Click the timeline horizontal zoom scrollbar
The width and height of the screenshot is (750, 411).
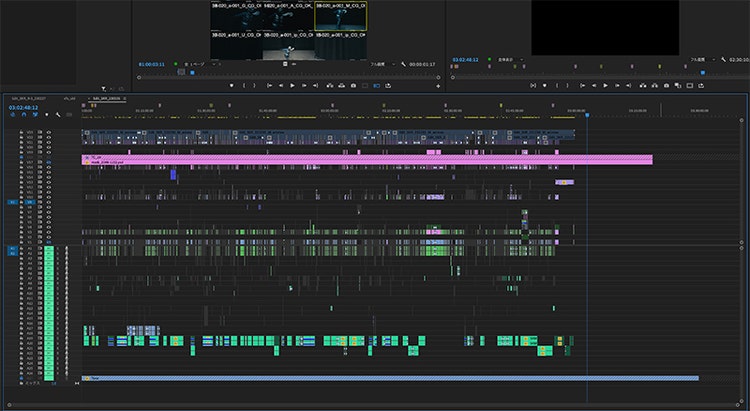point(375,405)
